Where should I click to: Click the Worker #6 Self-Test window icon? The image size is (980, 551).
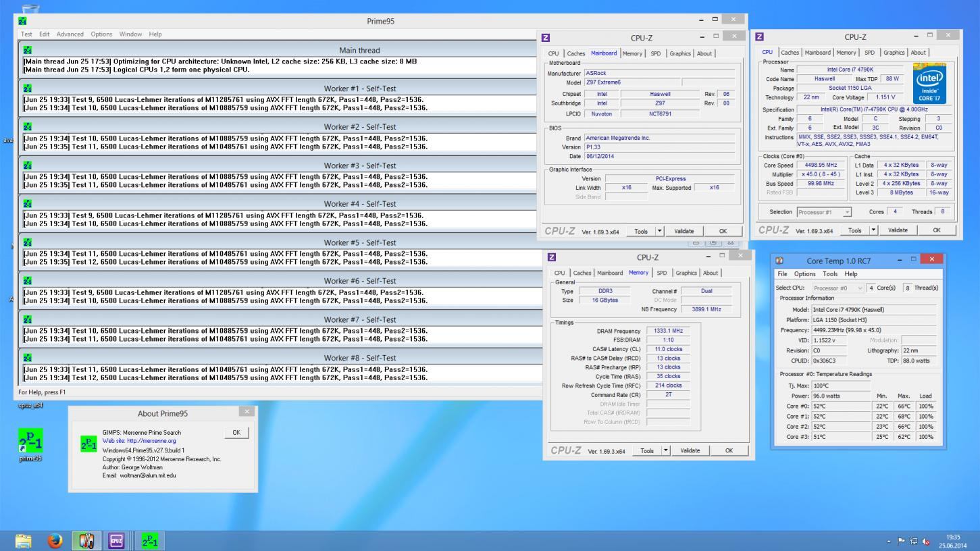[x=27, y=281]
